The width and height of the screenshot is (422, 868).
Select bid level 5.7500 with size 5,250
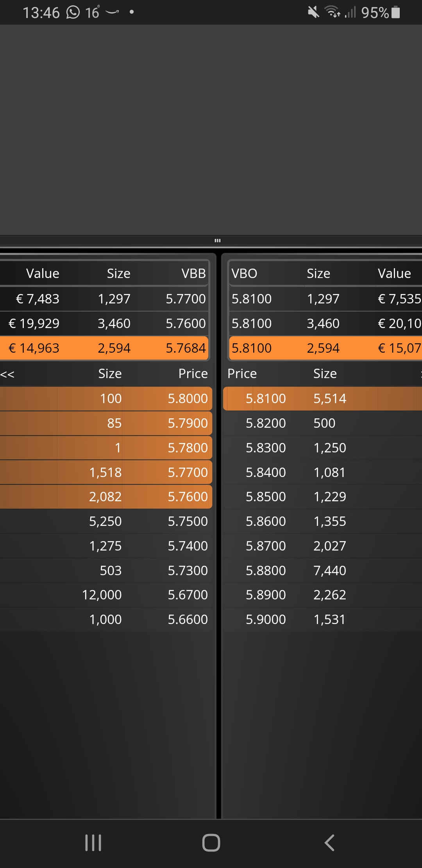(x=106, y=521)
